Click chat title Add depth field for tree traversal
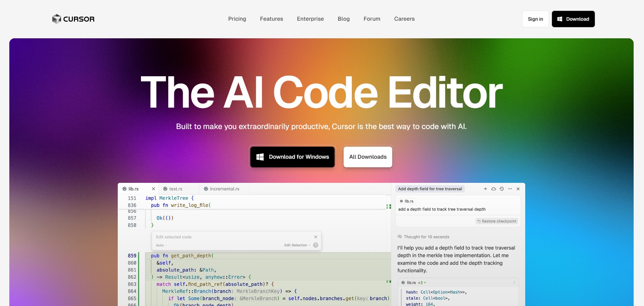The image size is (644, 306). point(430,189)
